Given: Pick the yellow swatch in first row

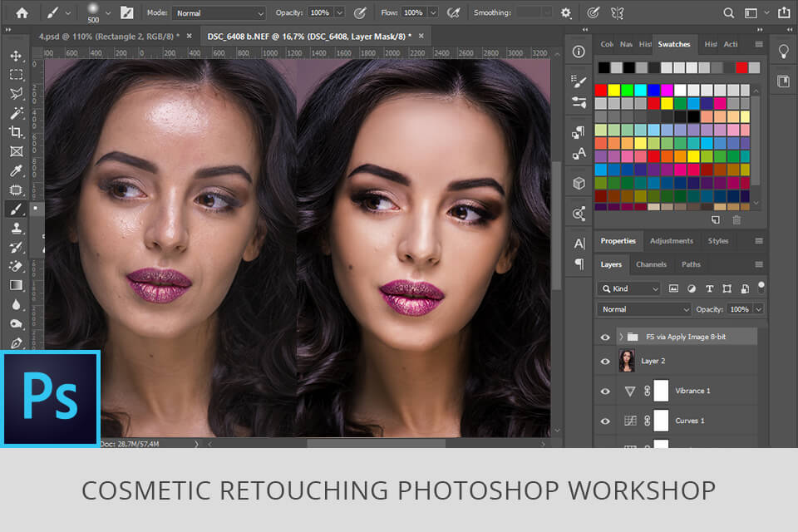Looking at the screenshot, I should click(x=614, y=90).
